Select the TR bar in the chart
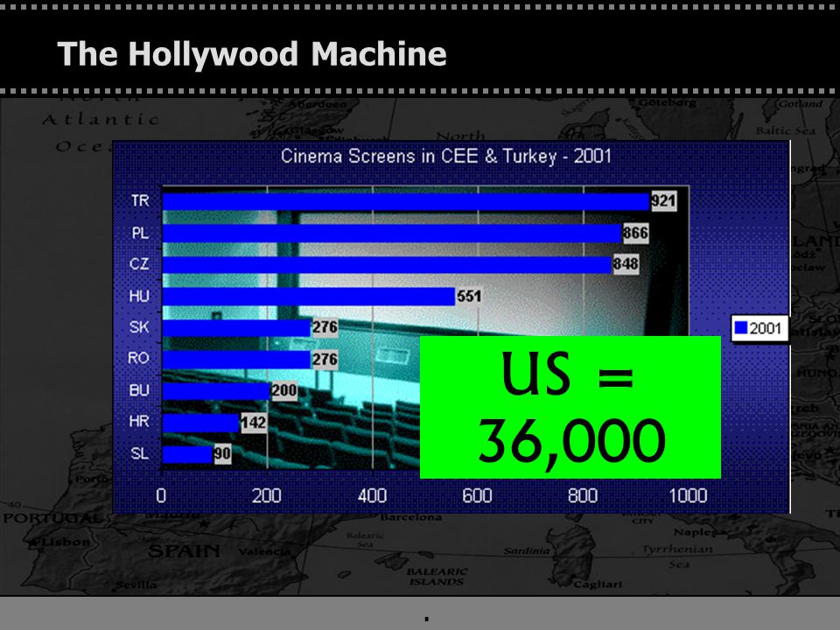 point(405,202)
